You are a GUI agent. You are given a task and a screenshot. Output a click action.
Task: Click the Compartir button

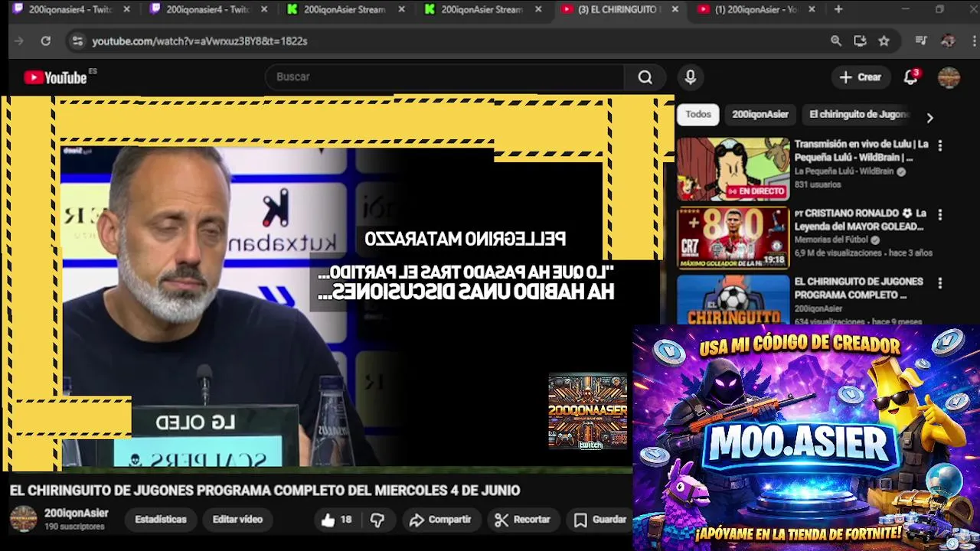[440, 520]
